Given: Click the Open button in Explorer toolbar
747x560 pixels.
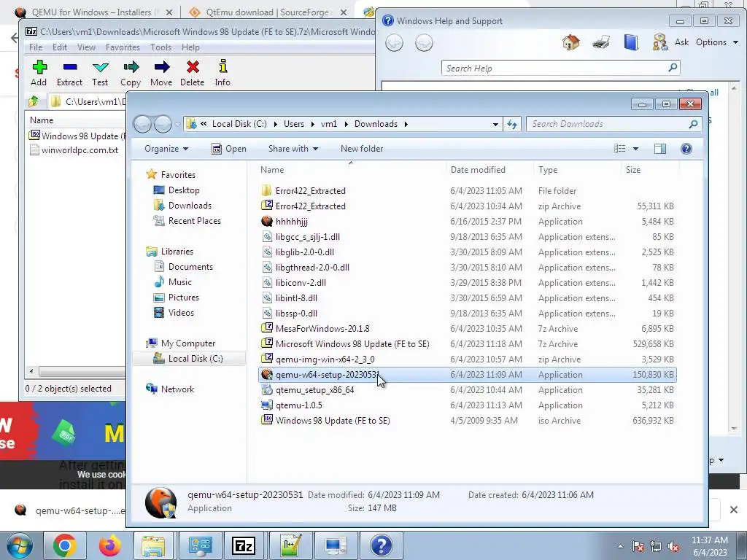Looking at the screenshot, I should point(229,149).
